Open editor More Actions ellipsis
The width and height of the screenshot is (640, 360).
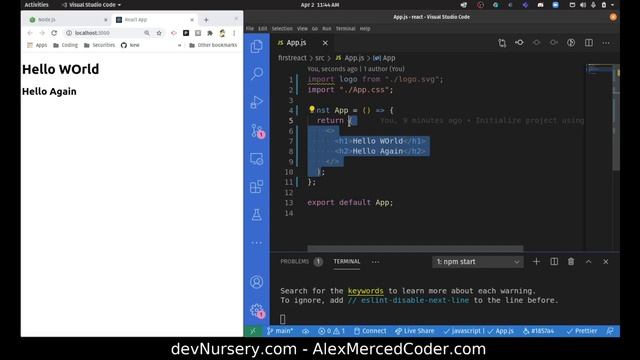click(x=606, y=42)
